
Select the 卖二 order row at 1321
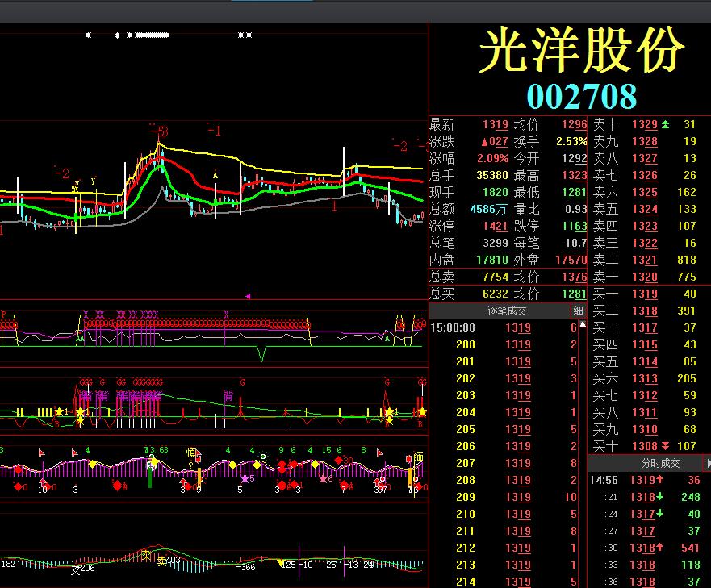click(x=650, y=261)
